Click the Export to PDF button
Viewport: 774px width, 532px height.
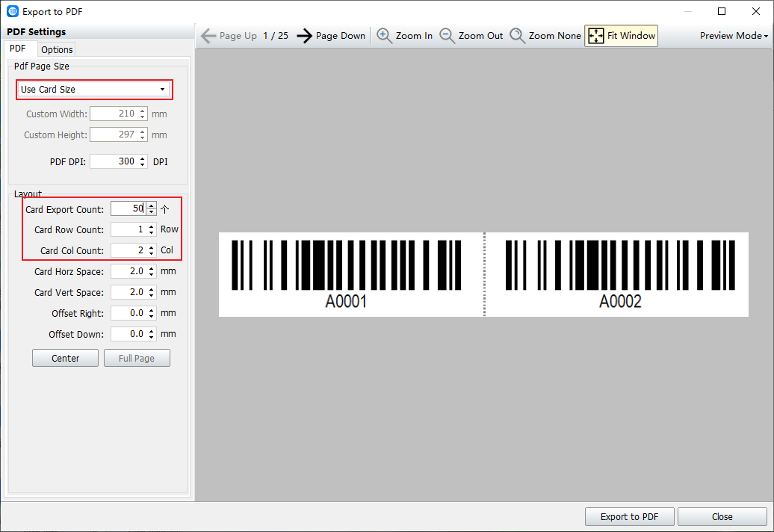[629, 517]
